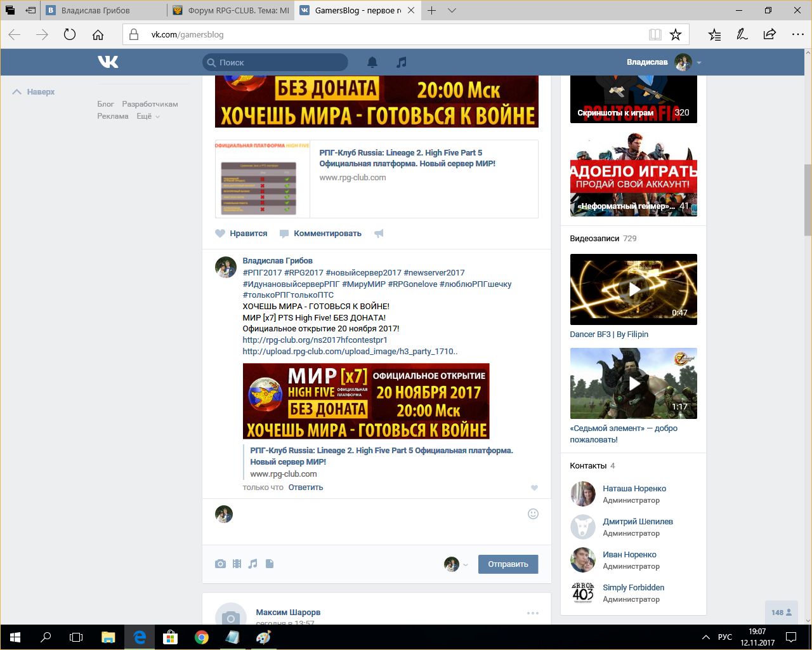Open the rpg-club.org/ns2017hfcontestpr1 link

315,340
